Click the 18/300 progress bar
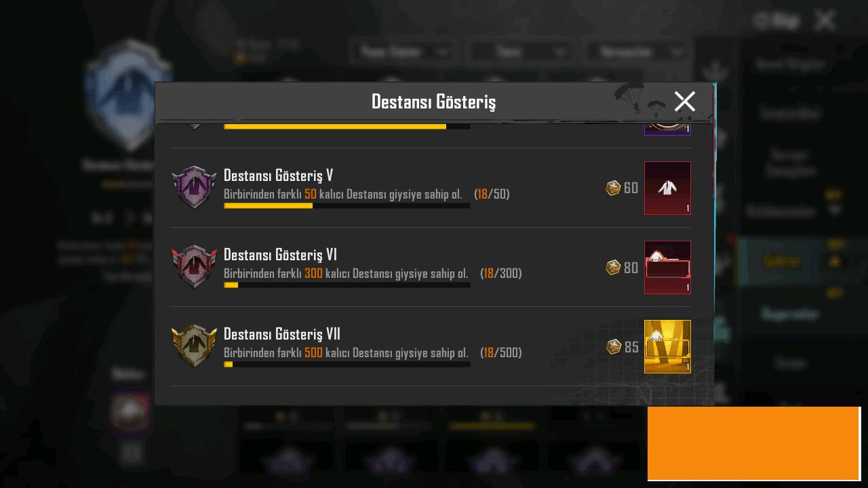The width and height of the screenshot is (868, 488). (347, 285)
